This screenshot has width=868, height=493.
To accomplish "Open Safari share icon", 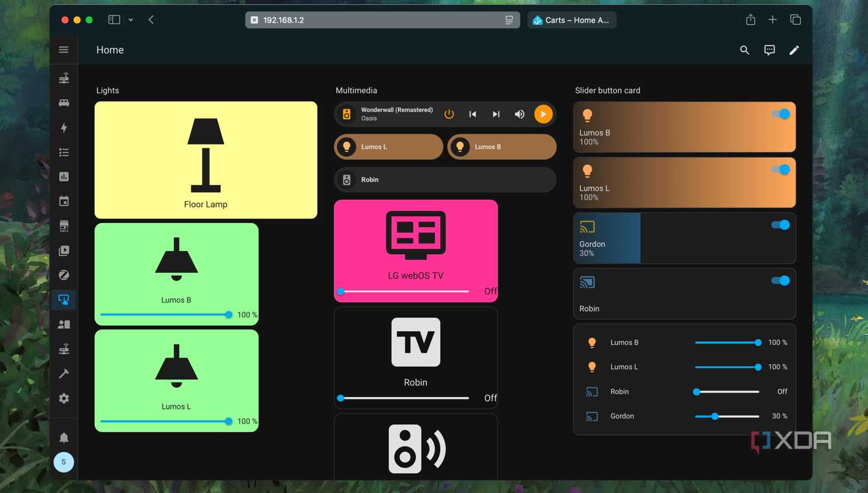I will click(751, 20).
